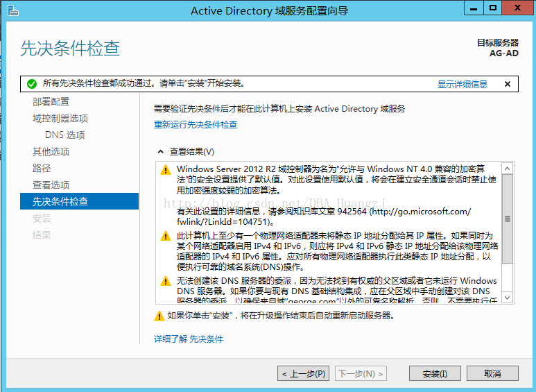The height and width of the screenshot is (392, 536).
Task: Collapse the 查看结果(V) section
Action: [x=160, y=151]
